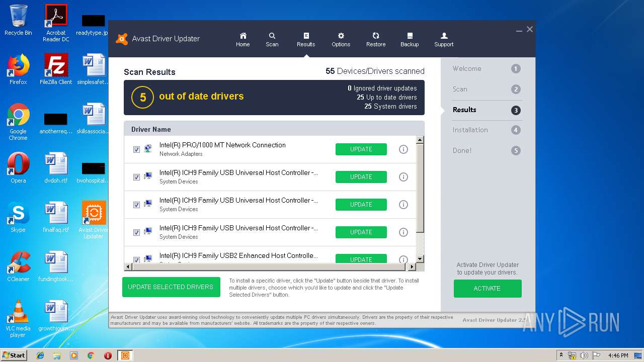Open Skype desktop shortcut
Viewport: 644px width, 362px height.
pos(18,217)
